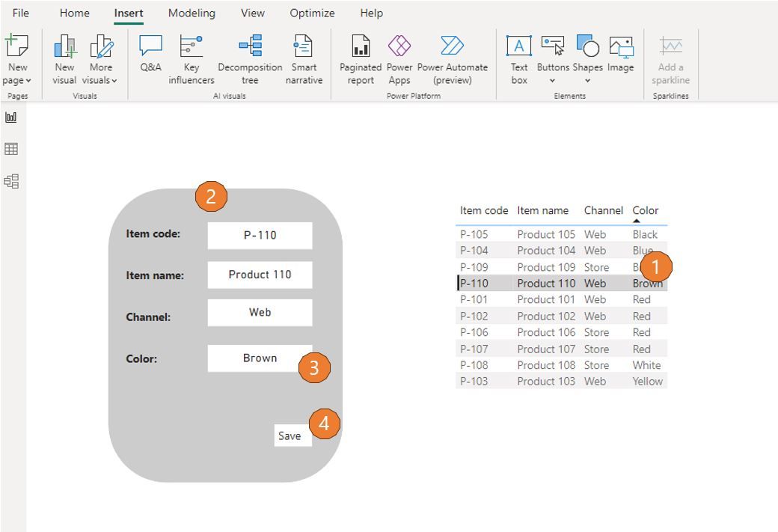This screenshot has height=532, width=778.
Task: Select table row P-104
Action: coord(561,251)
